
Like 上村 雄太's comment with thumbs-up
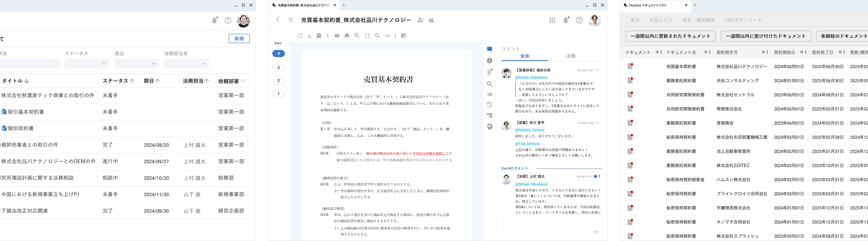pos(595,176)
